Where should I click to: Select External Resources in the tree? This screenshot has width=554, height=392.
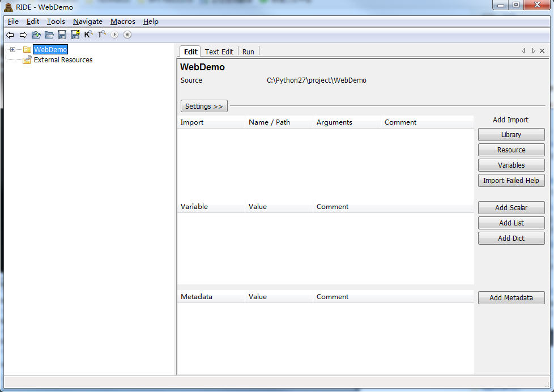pyautogui.click(x=63, y=59)
